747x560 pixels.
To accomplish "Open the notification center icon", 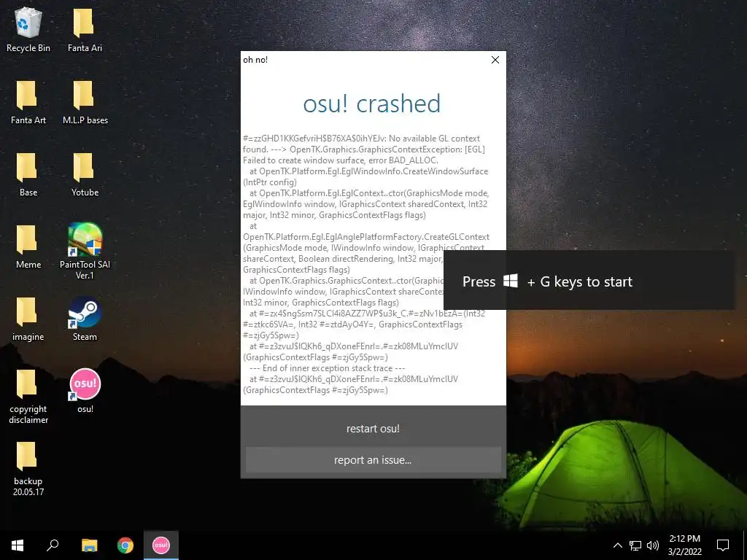I will (x=723, y=545).
